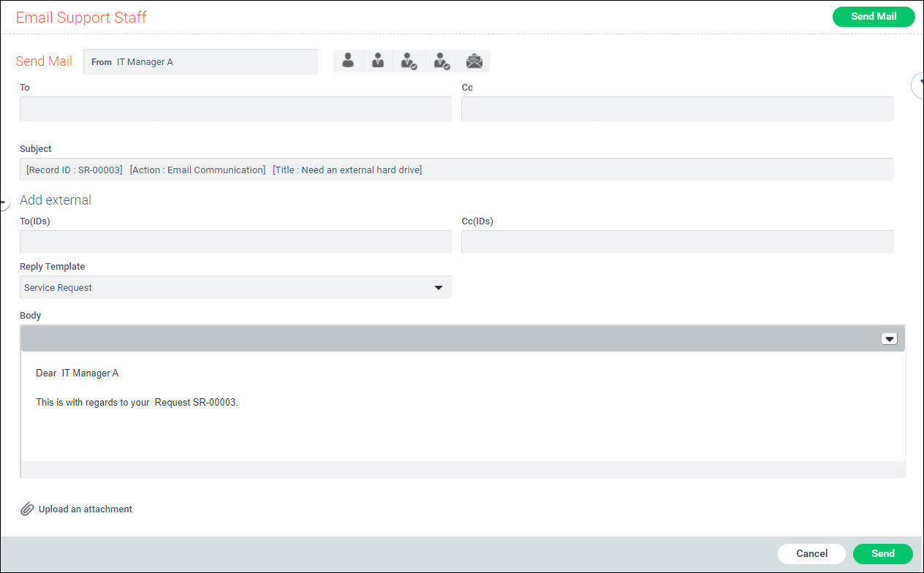Choose Service Request from the template selector
This screenshot has height=573, width=924.
[x=234, y=287]
